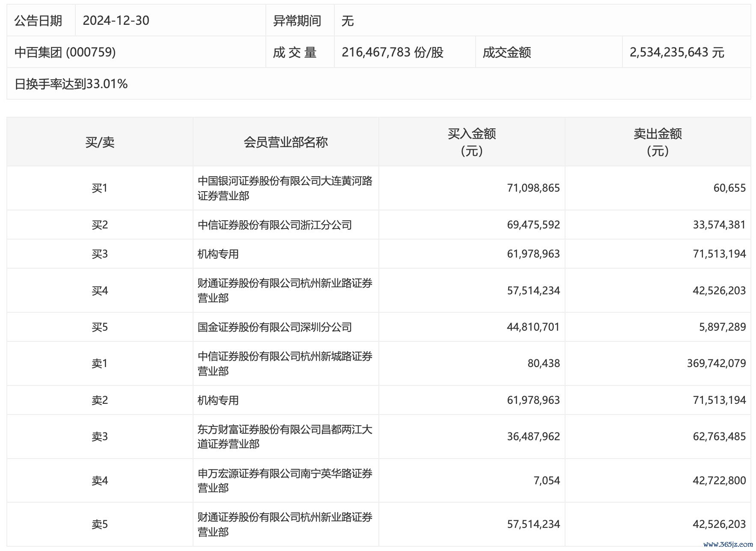Select sell amount 71,513,194 in 卖2 row
This screenshot has height=551, width=756.
pyautogui.click(x=719, y=400)
